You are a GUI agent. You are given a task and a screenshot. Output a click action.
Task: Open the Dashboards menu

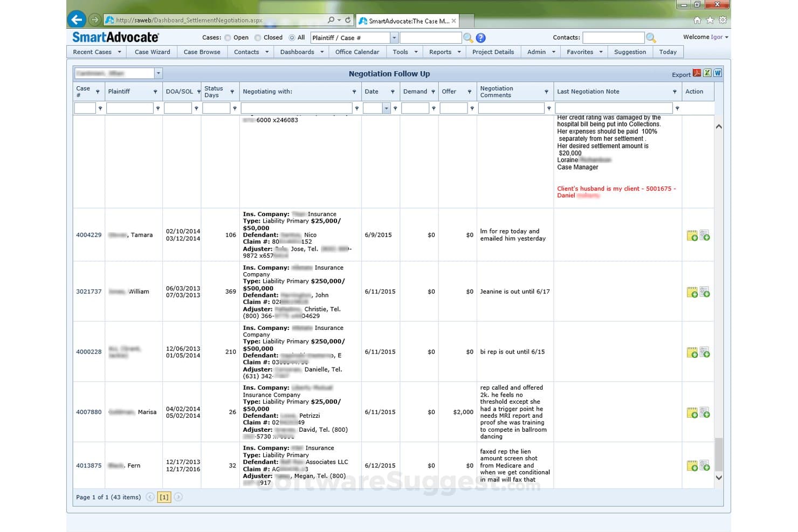[302, 52]
